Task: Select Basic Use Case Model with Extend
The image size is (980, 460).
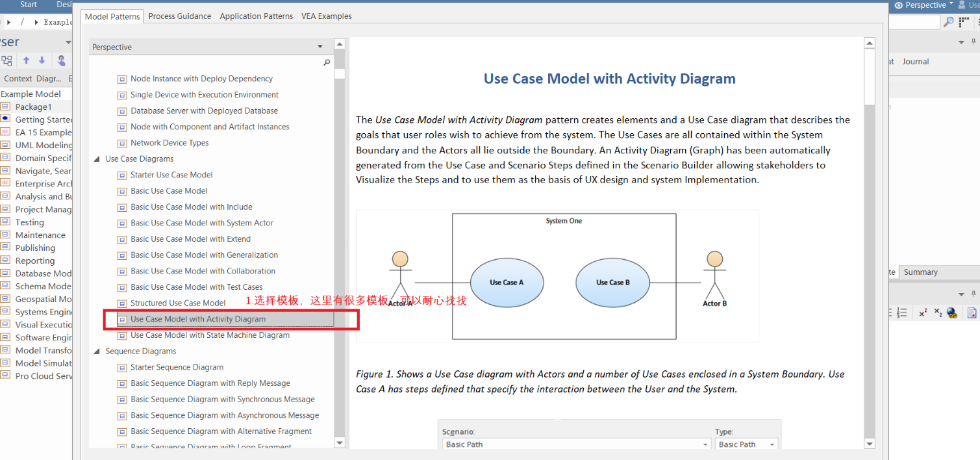Action: [x=190, y=239]
